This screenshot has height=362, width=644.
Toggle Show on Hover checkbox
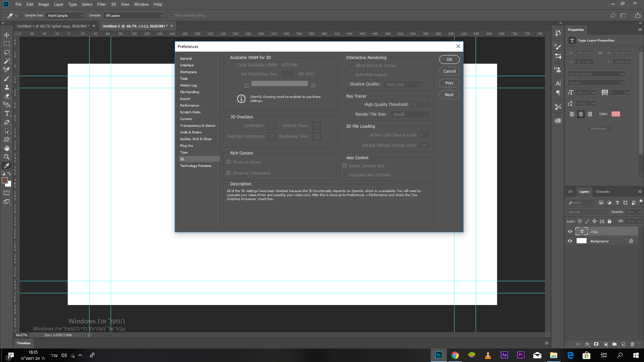[x=228, y=162]
